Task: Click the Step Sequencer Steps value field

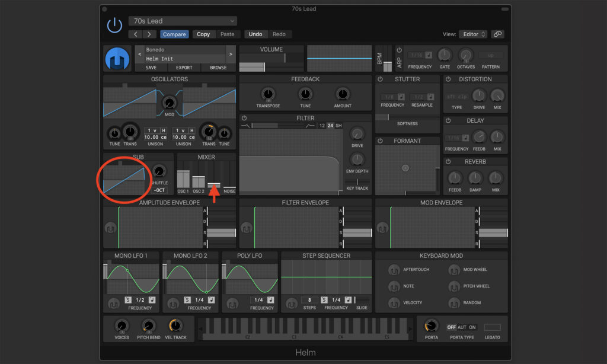Action: [x=309, y=300]
